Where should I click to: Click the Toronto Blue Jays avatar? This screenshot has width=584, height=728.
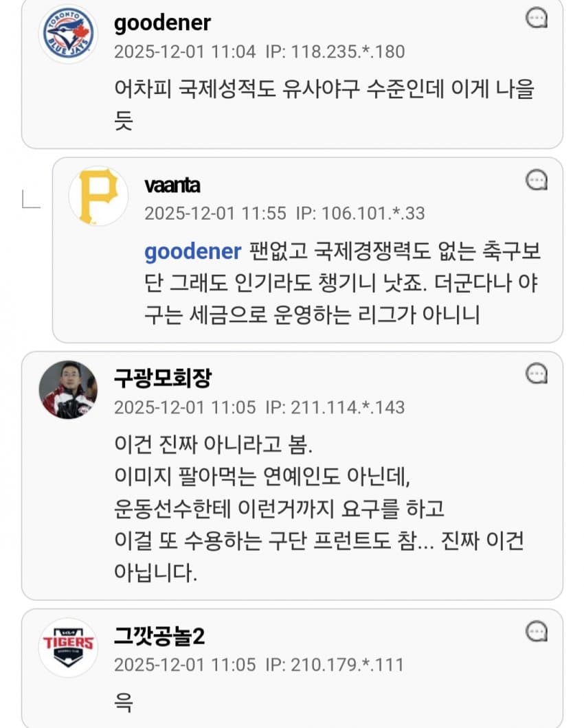(68, 34)
